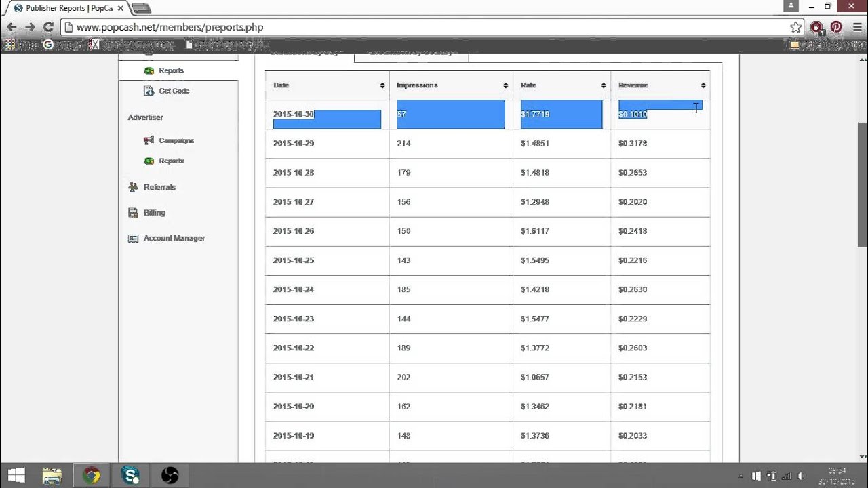Bookmark this page with the star
The height and width of the screenshot is (488, 868).
pyautogui.click(x=797, y=27)
